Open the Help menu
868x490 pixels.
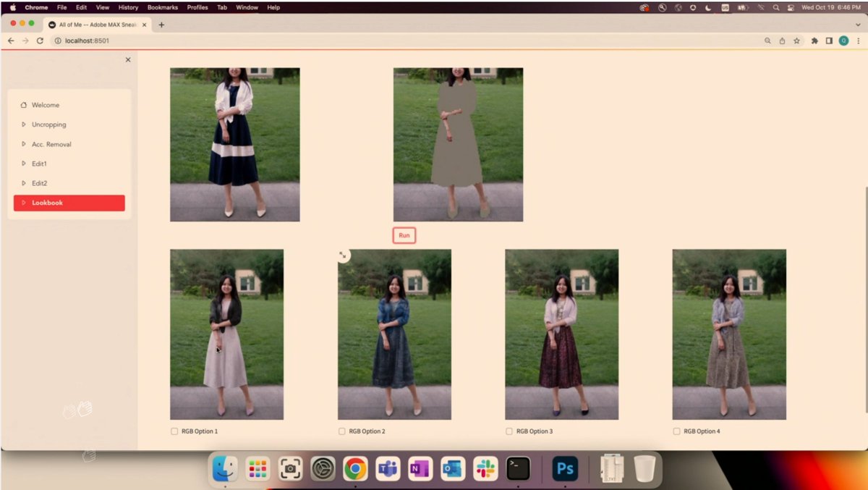click(x=273, y=7)
